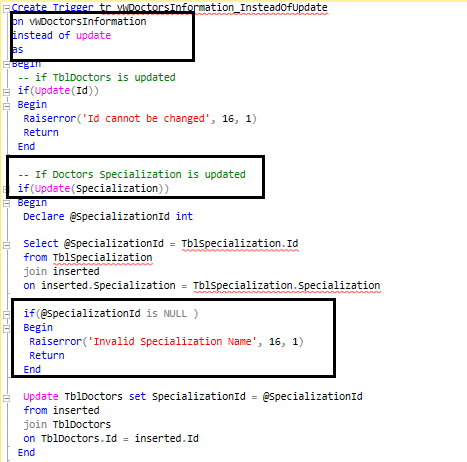Collapse the Begin block before Invalid Specialization Raiserror

tap(6, 329)
